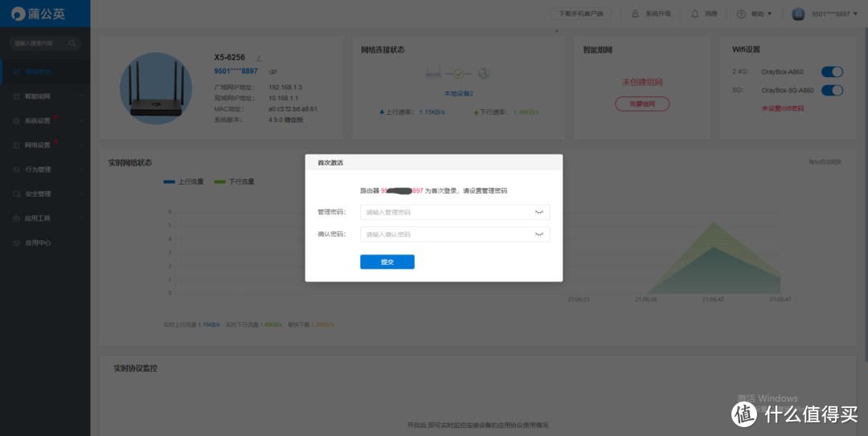Click the 9501****8897 serial number link

(235, 71)
